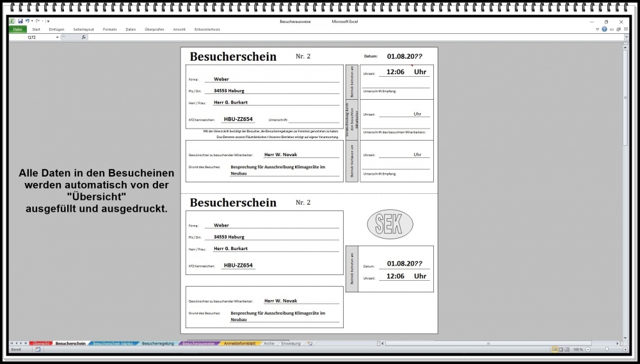Click the insert new worksheet icon

[x=310, y=344]
